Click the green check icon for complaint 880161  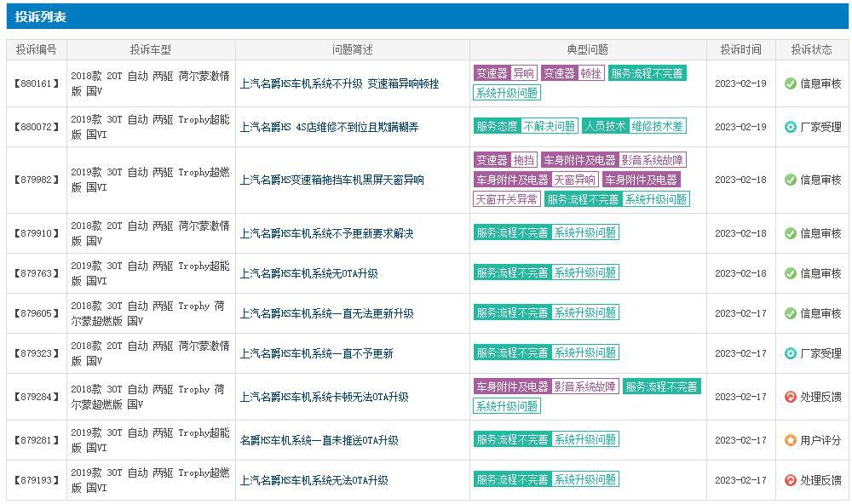tap(791, 83)
